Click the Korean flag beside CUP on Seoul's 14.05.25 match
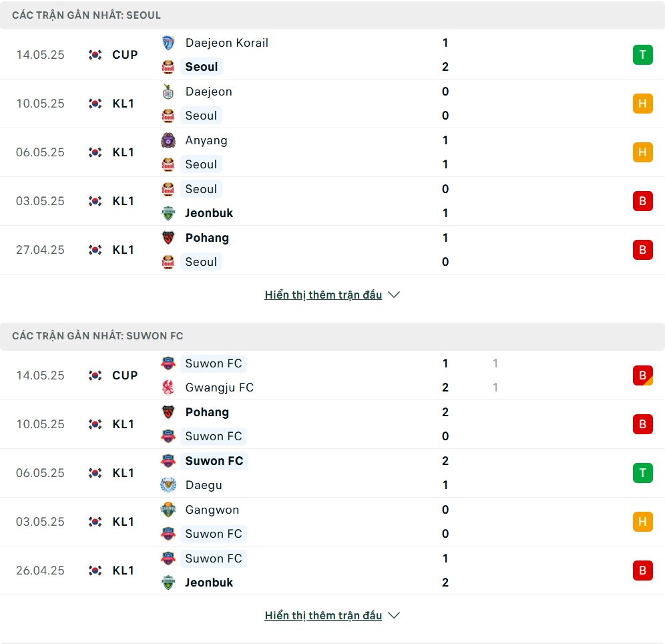The image size is (665, 644). [95, 55]
